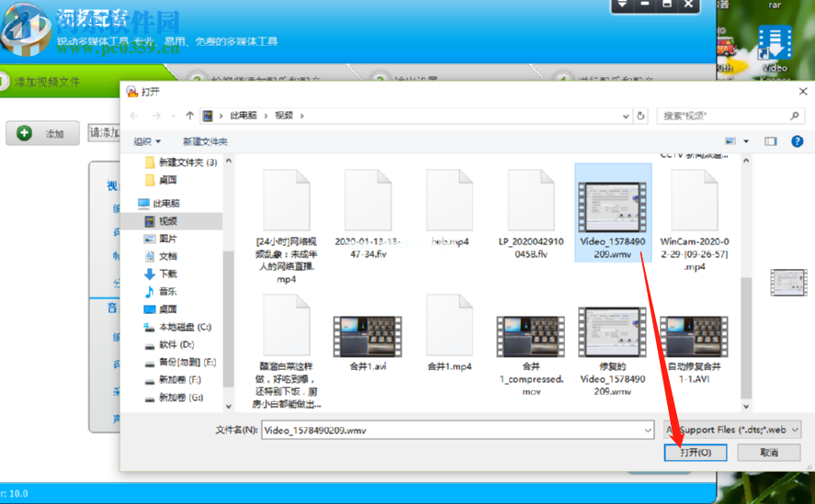
Task: Expand the file name history dropdown
Action: pos(647,429)
